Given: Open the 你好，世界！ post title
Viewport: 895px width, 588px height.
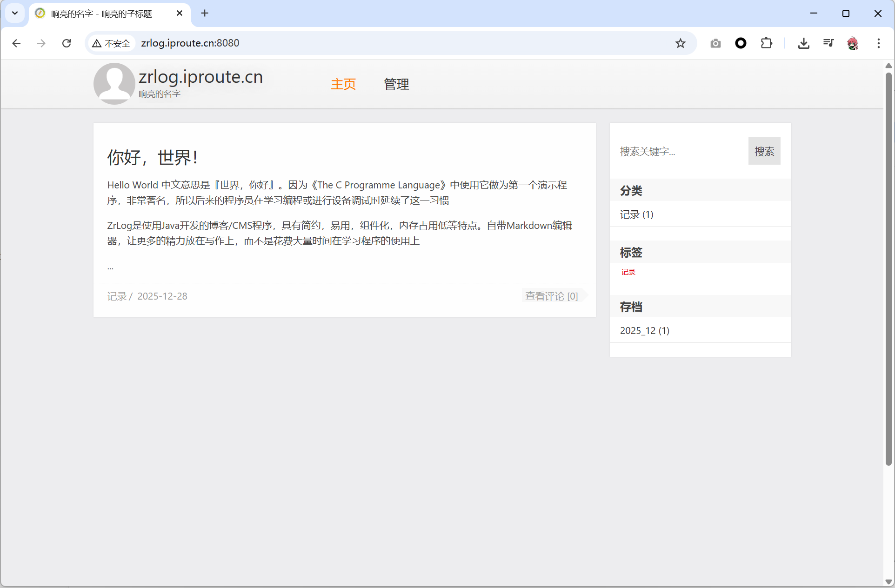Looking at the screenshot, I should [153, 157].
